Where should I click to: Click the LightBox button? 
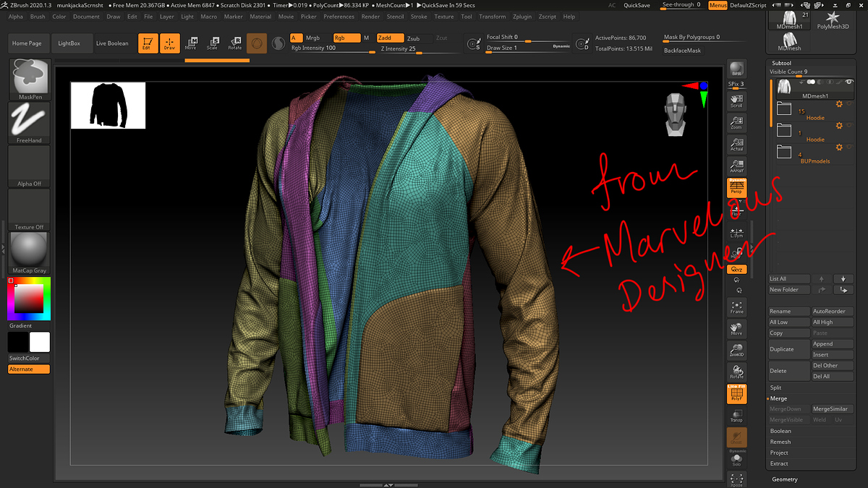[x=69, y=43]
